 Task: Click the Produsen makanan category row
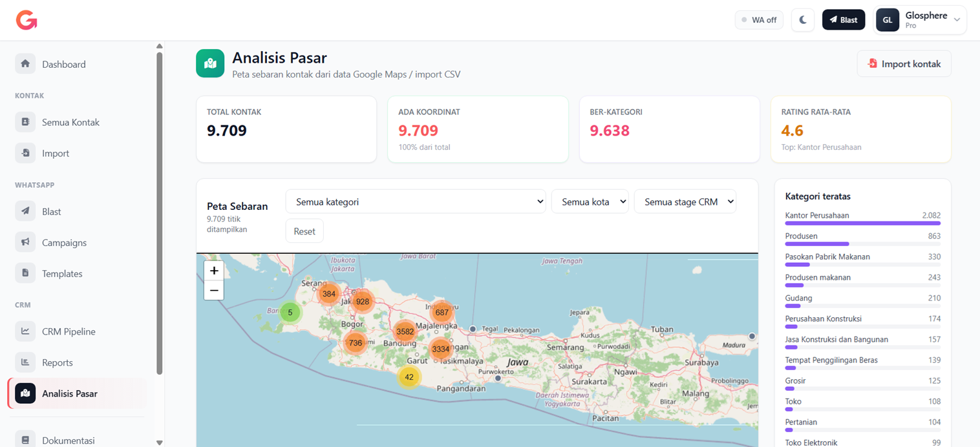pos(863,280)
